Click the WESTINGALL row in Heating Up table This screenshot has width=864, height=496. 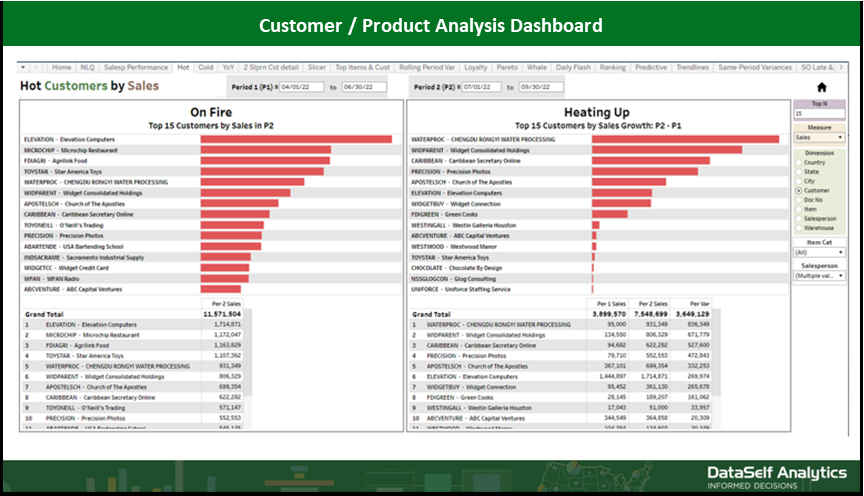coord(561,408)
